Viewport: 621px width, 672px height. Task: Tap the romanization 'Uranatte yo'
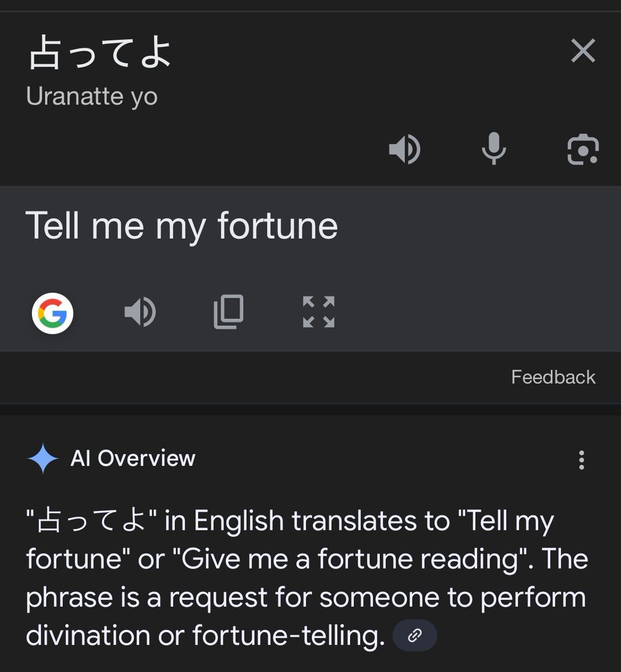pos(92,97)
